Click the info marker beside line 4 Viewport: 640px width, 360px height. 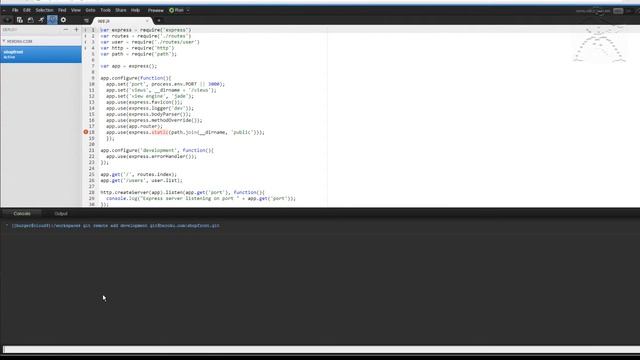click(x=85, y=48)
